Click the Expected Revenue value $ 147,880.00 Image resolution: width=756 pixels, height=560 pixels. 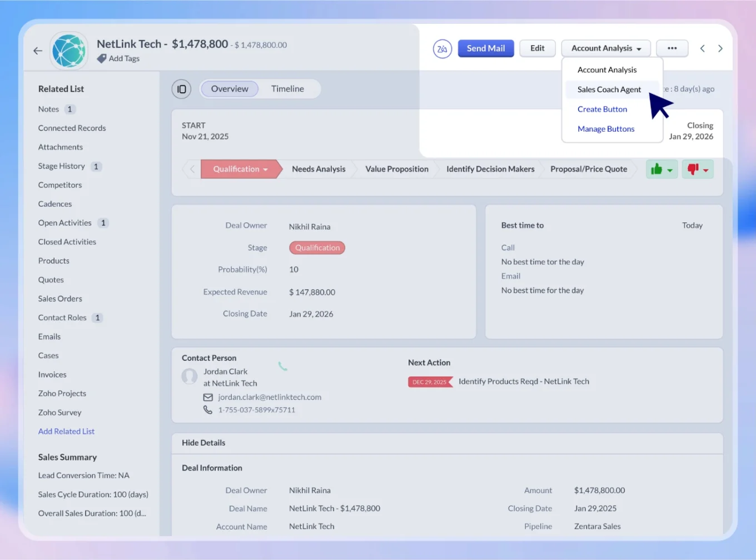(x=312, y=293)
